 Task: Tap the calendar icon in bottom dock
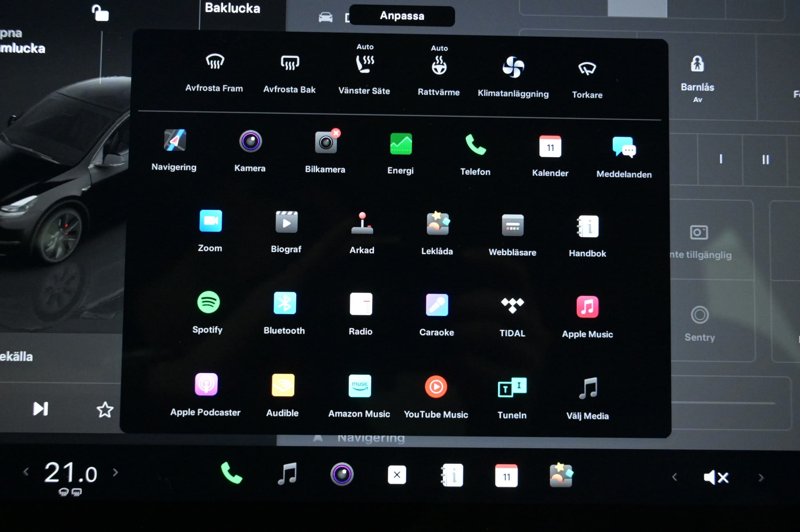pyautogui.click(x=507, y=476)
